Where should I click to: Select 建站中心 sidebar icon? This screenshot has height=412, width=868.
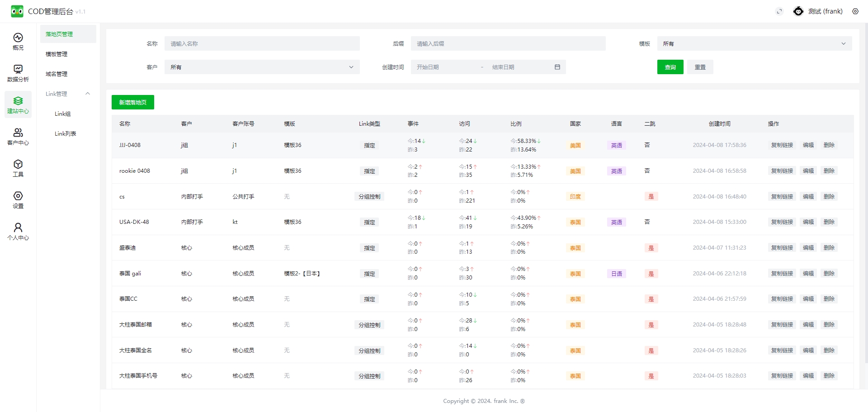18,104
